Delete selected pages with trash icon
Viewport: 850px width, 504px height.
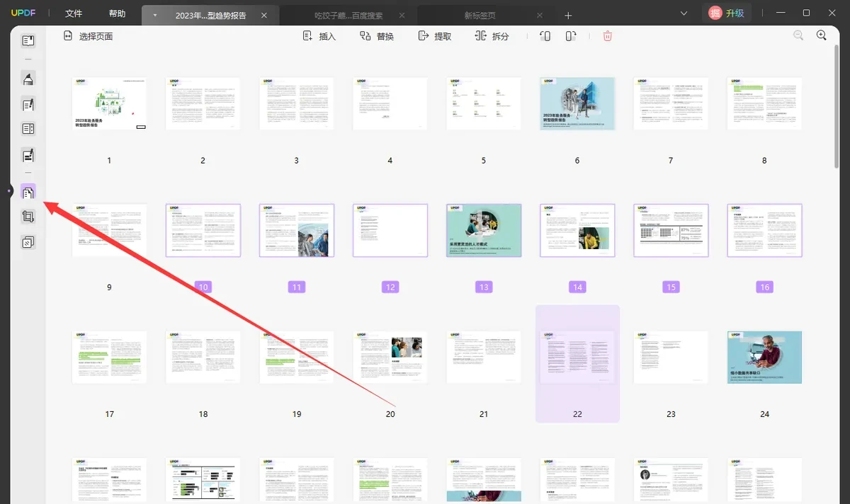(607, 36)
